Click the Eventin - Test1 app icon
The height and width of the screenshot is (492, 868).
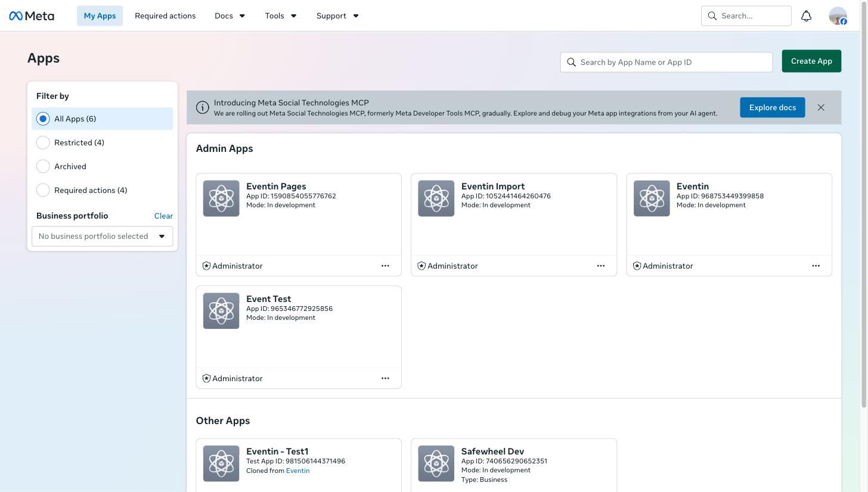(x=221, y=463)
